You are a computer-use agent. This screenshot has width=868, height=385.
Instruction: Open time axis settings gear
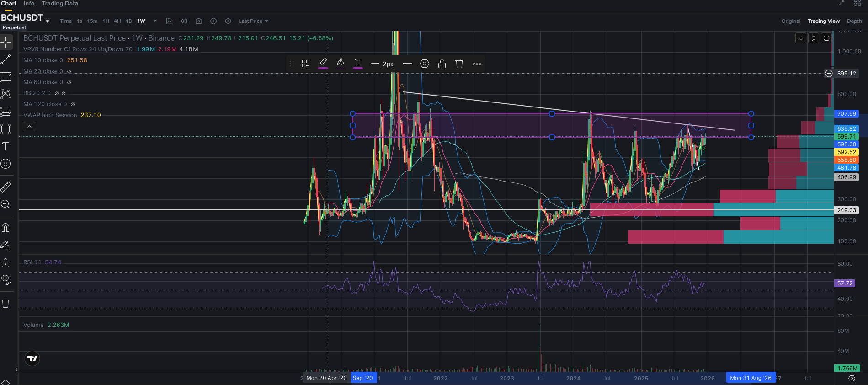(852, 378)
